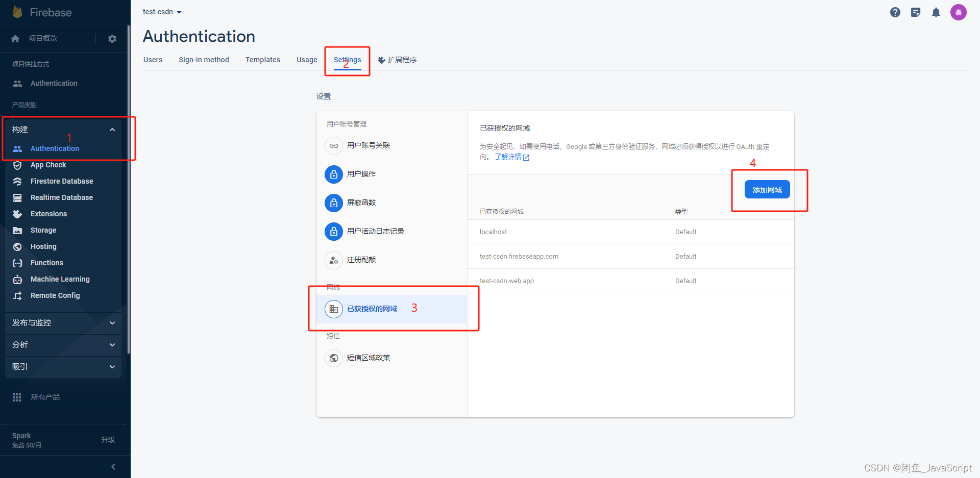Click the Machine Learning robot icon
The height and width of the screenshot is (478, 980).
[x=17, y=280]
